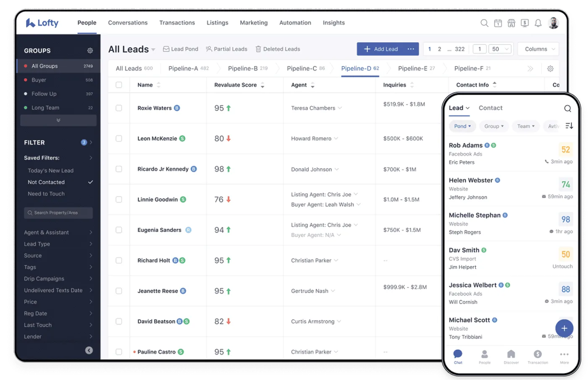588x380 pixels.
Task: Open Groups settings gear in sidebar
Action: (x=90, y=50)
